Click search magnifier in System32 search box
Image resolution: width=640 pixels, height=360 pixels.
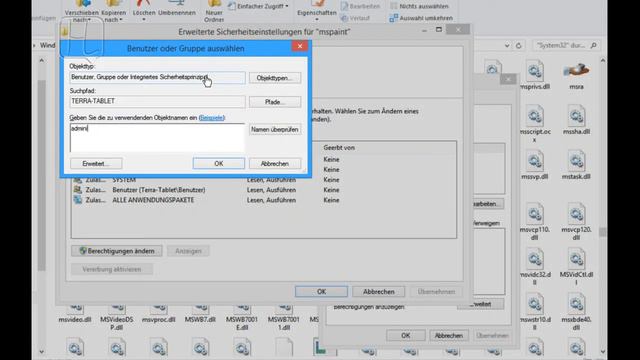593,45
